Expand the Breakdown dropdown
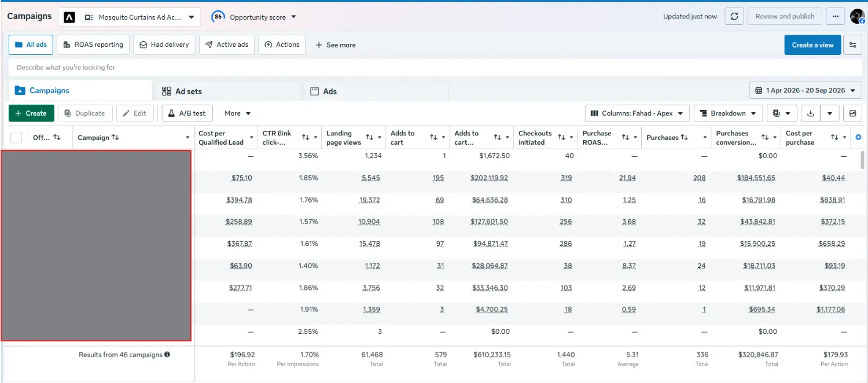The image size is (868, 383). pyautogui.click(x=729, y=113)
